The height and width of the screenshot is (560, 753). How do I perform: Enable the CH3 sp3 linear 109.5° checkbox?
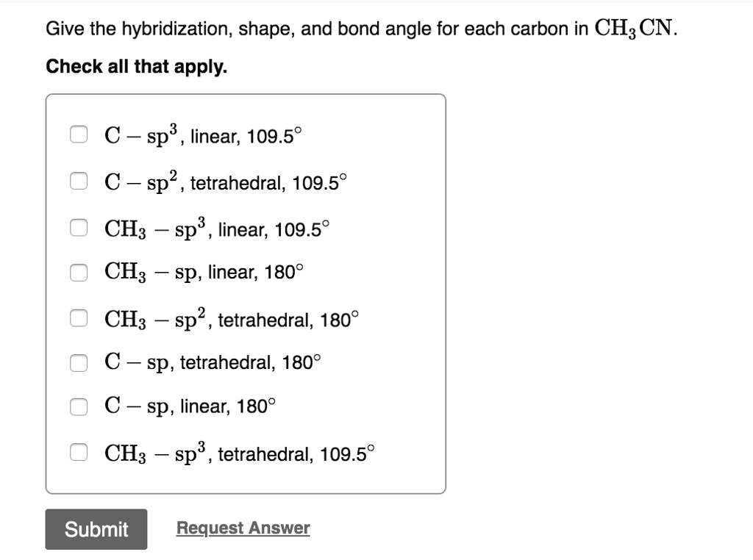(x=78, y=229)
